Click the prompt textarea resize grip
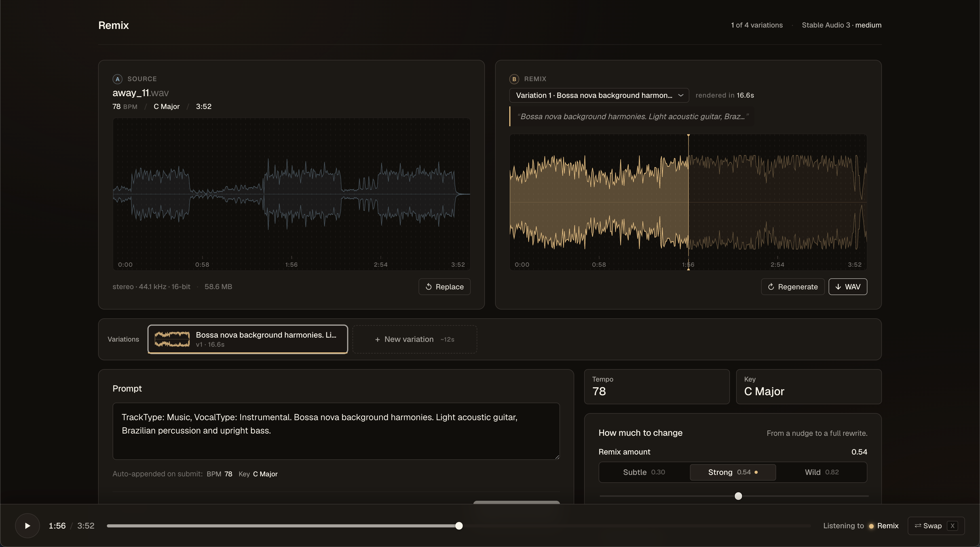The image size is (980, 547). [x=557, y=457]
